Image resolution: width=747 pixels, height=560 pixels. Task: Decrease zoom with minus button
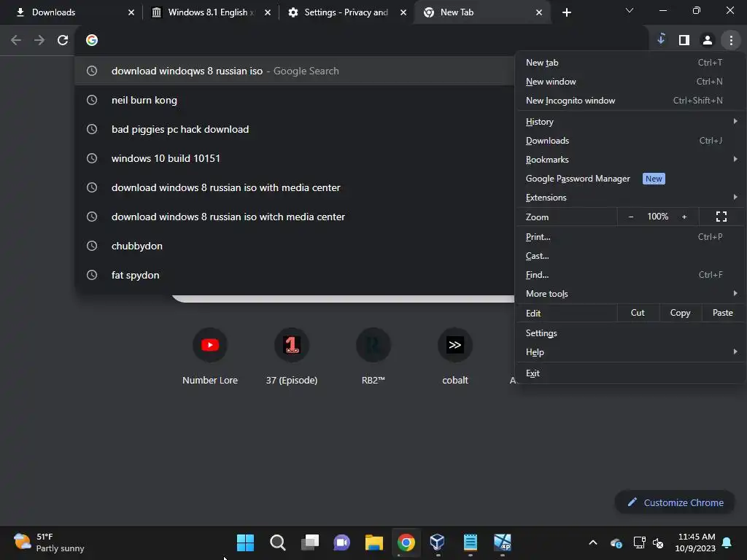(x=631, y=217)
